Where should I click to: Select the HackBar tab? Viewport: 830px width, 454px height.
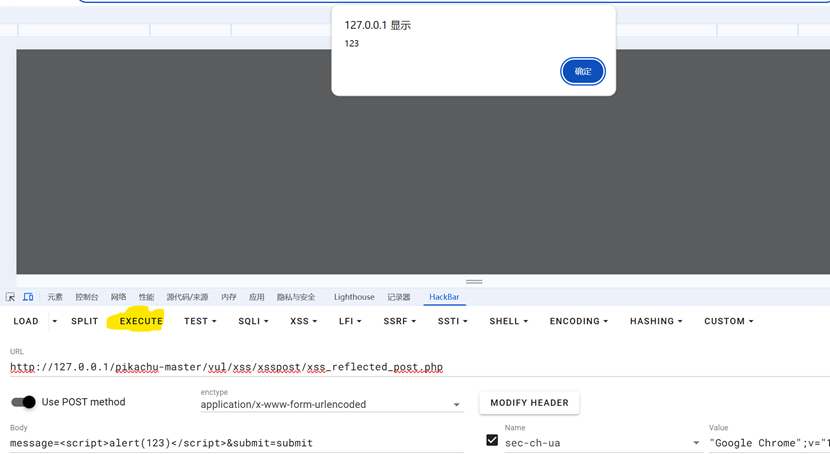(x=444, y=297)
